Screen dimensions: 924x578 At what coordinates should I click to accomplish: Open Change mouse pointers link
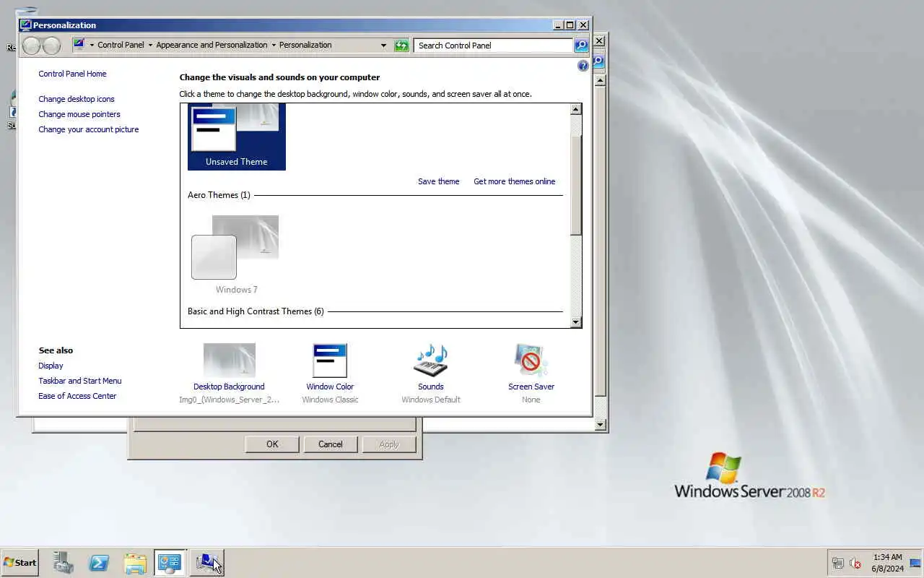pyautogui.click(x=79, y=114)
